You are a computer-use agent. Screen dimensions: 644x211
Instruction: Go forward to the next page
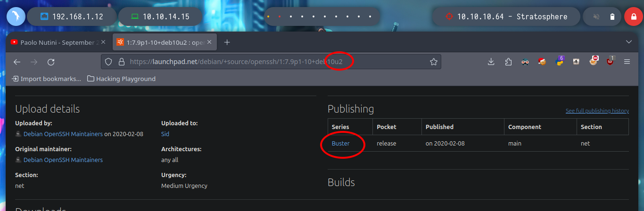(34, 62)
